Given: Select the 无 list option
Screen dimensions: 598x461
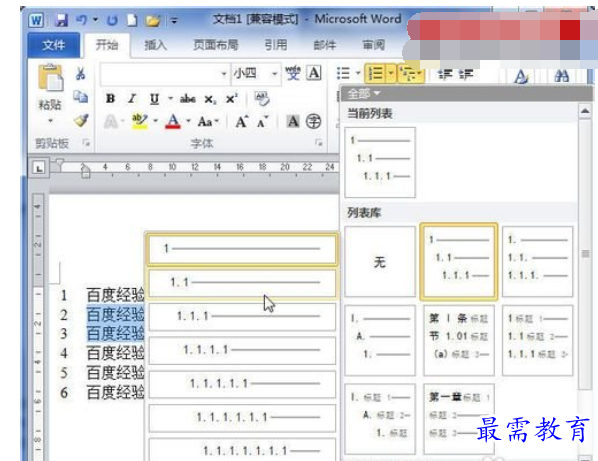Looking at the screenshot, I should pos(379,262).
